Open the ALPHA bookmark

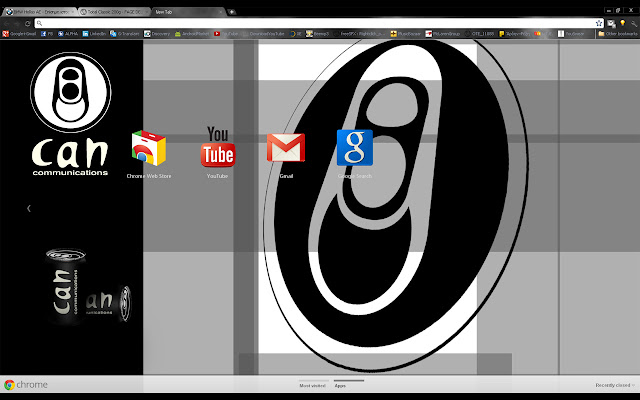pos(68,34)
